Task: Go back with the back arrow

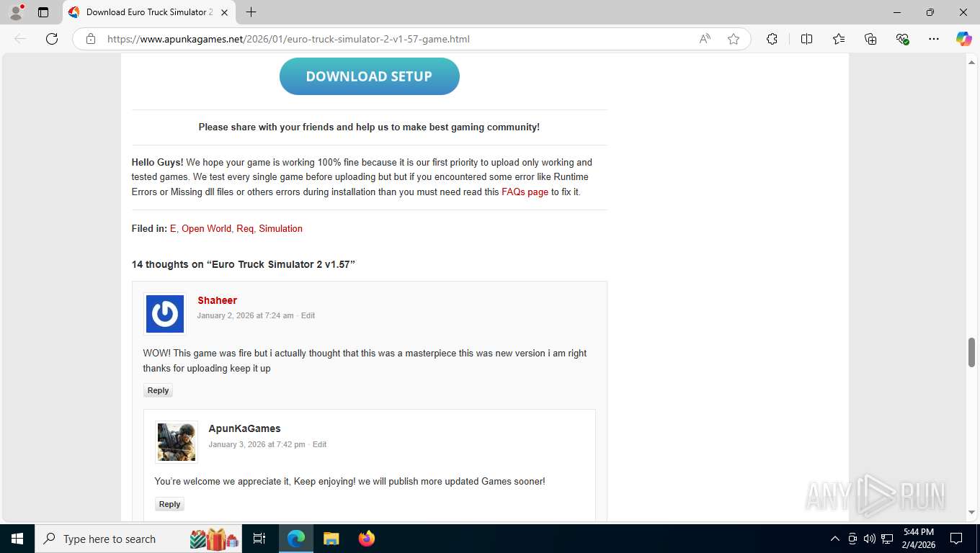Action: pos(20,39)
